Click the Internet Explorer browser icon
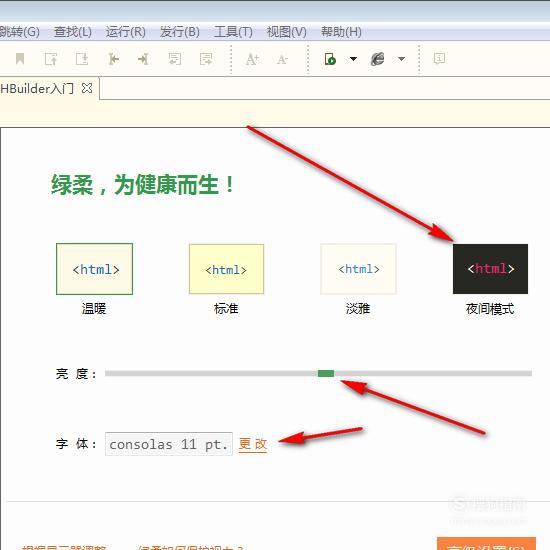The height and width of the screenshot is (550, 550). [x=377, y=59]
